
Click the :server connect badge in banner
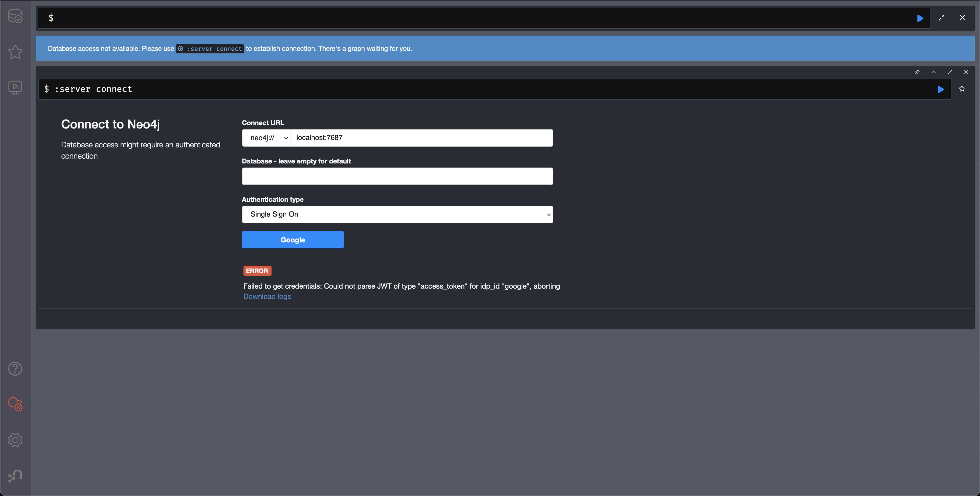click(x=210, y=49)
